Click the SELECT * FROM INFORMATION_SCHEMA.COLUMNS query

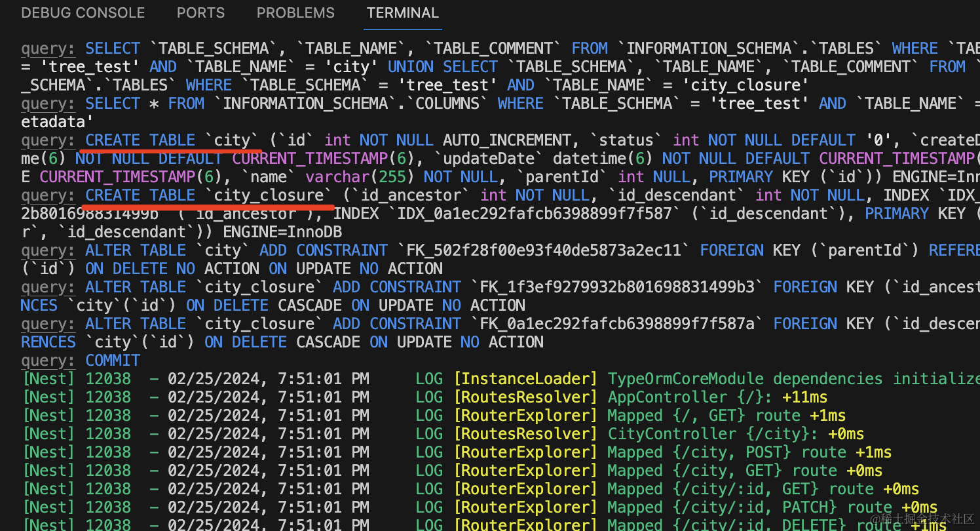pos(288,104)
